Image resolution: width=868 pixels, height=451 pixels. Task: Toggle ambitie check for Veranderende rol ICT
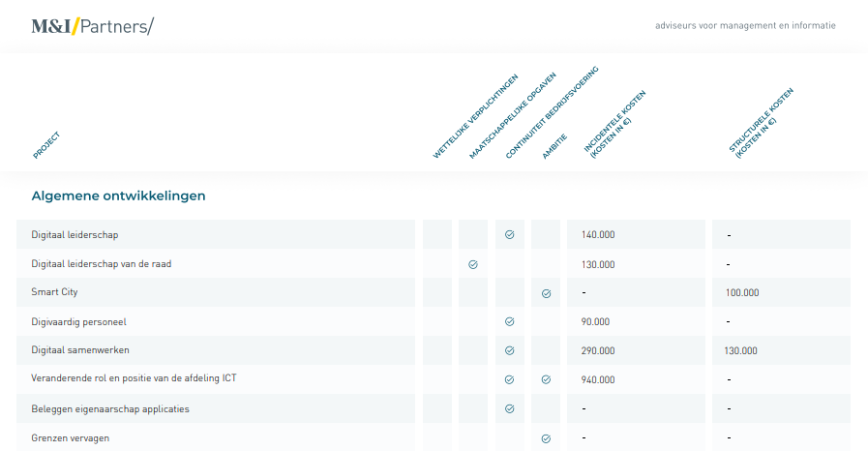click(546, 379)
